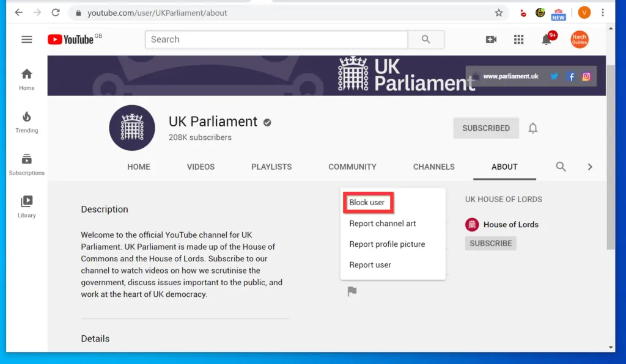Open the PLAYLISTS channel tab
This screenshot has width=626, height=364.
pos(271,167)
